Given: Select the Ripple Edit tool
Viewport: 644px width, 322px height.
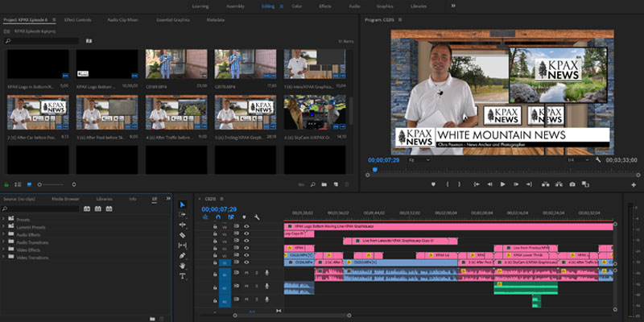Looking at the screenshot, I should click(x=183, y=225).
